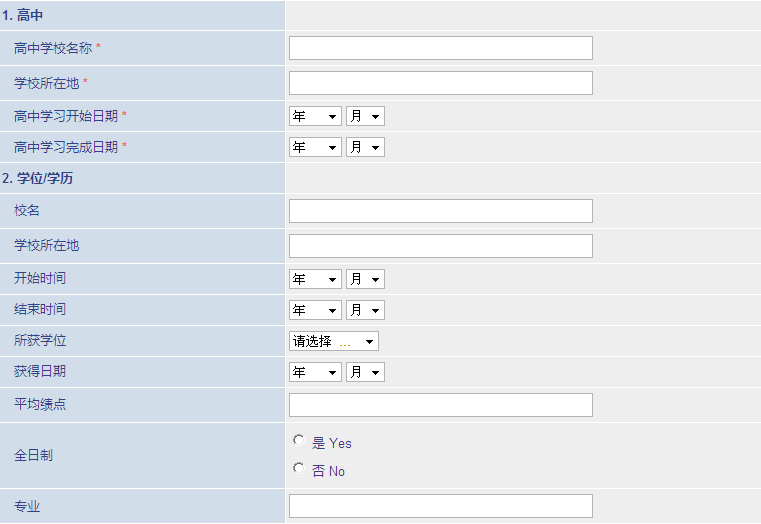Image resolution: width=761 pixels, height=524 pixels.
Task: Click the 是 Yes label text
Action: coord(332,443)
